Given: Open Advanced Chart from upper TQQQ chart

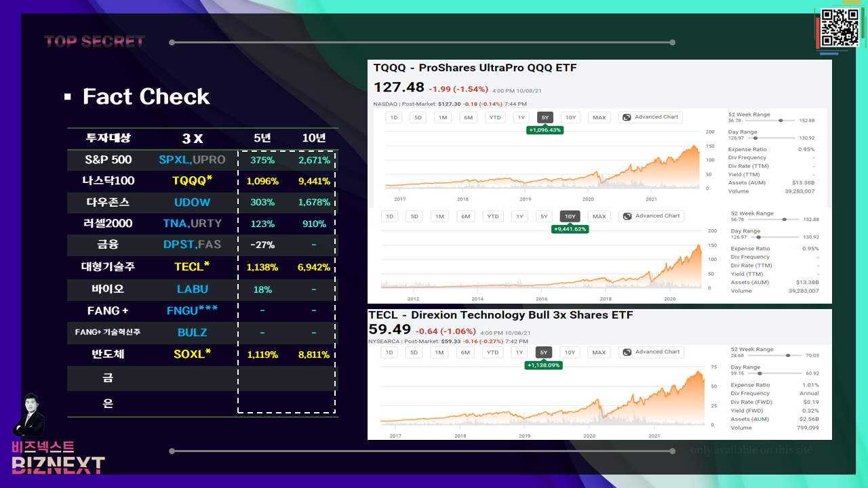Looking at the screenshot, I should coord(651,117).
